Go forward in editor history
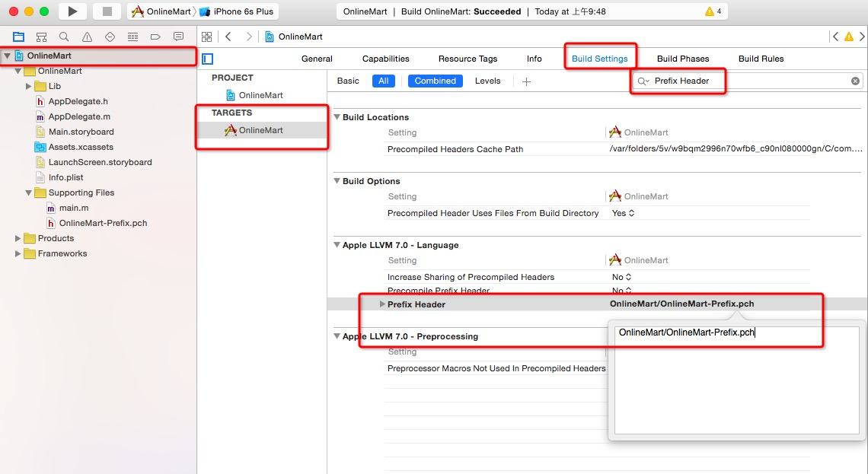The image size is (868, 474). click(x=249, y=37)
